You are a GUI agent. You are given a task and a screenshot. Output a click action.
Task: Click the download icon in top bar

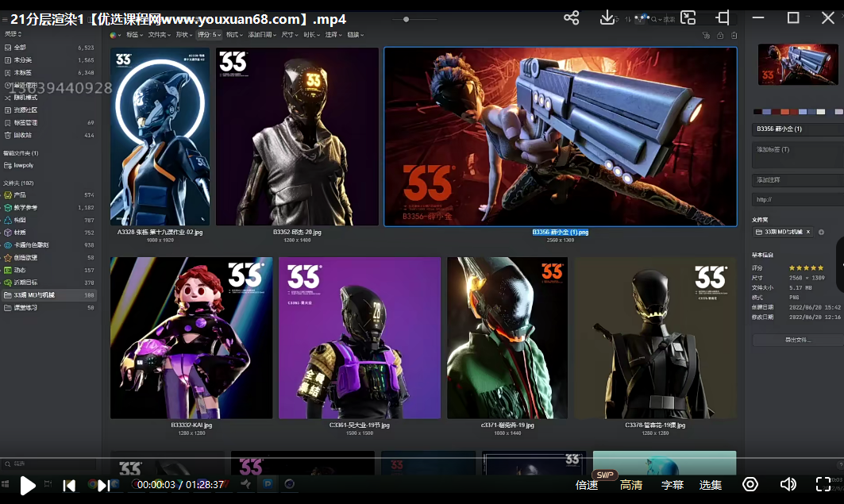[607, 18]
